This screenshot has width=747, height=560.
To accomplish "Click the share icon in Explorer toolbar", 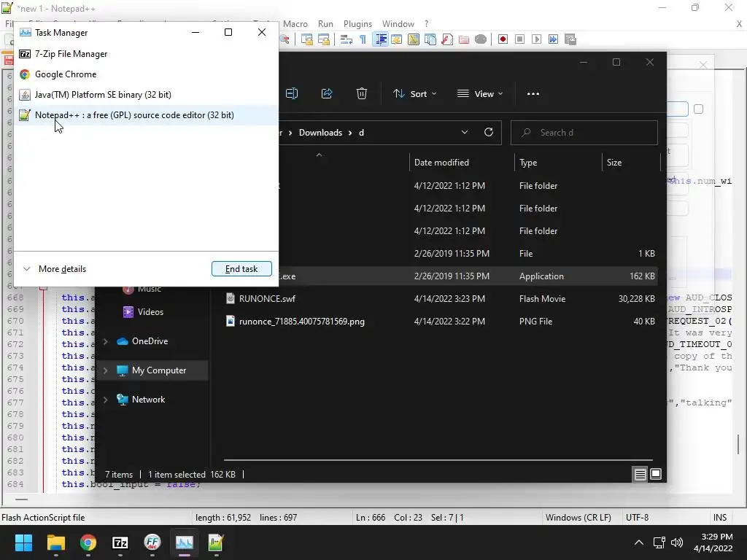I will (x=327, y=94).
